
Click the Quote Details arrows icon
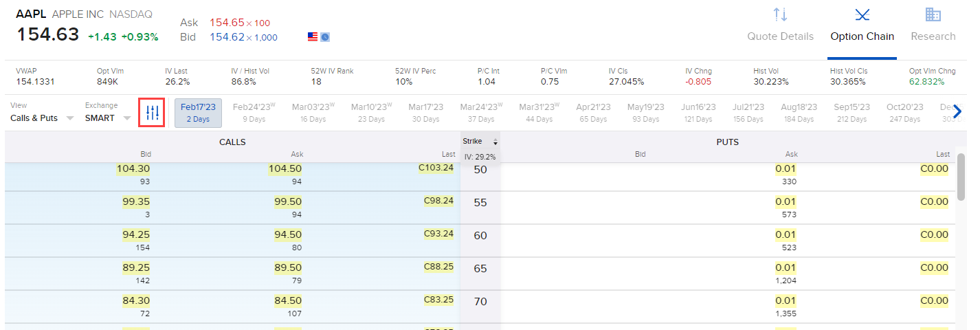coord(780,14)
